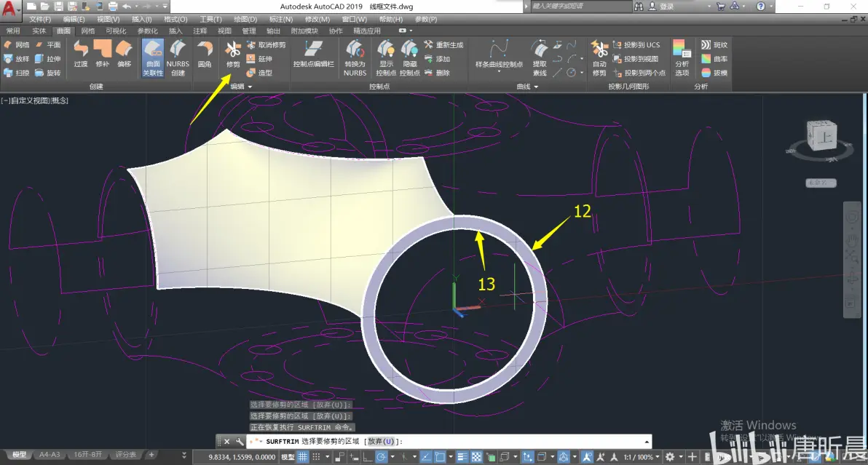Toggle lineweight display in status bar
The width and height of the screenshot is (868, 465).
coord(462,457)
